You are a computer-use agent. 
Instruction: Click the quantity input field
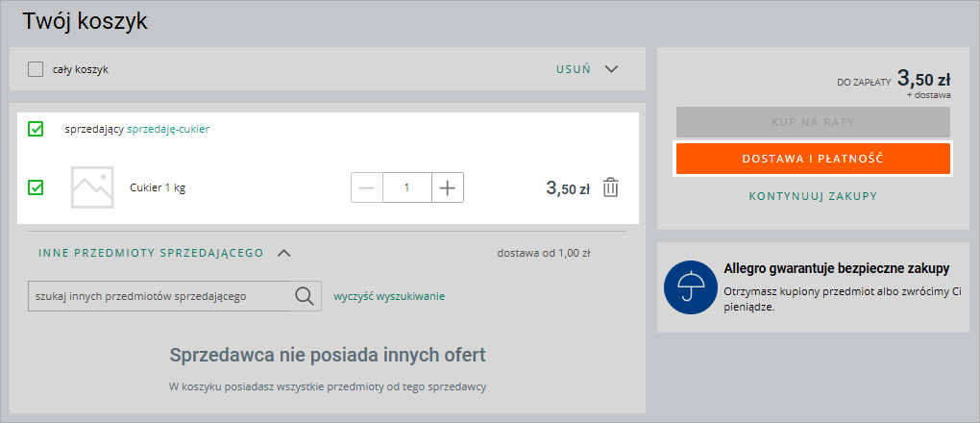click(406, 188)
